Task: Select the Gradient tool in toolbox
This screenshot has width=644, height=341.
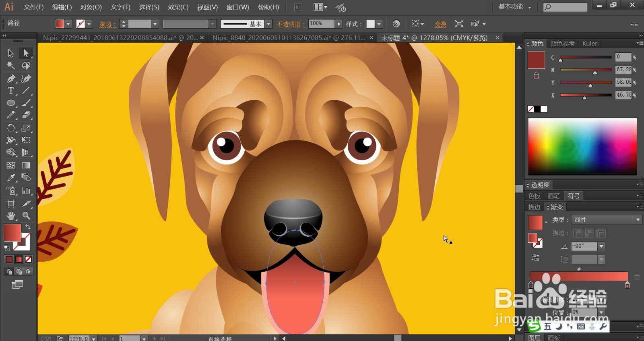Action: click(x=26, y=165)
